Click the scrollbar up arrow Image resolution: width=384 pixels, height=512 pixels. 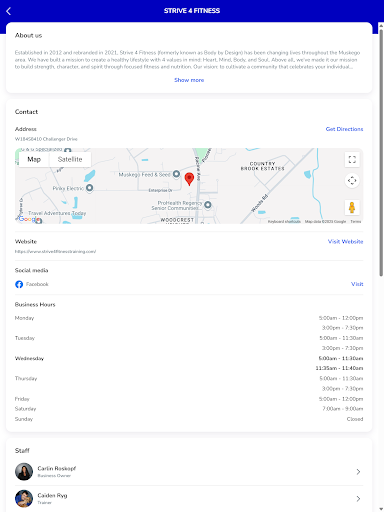[381, 26]
